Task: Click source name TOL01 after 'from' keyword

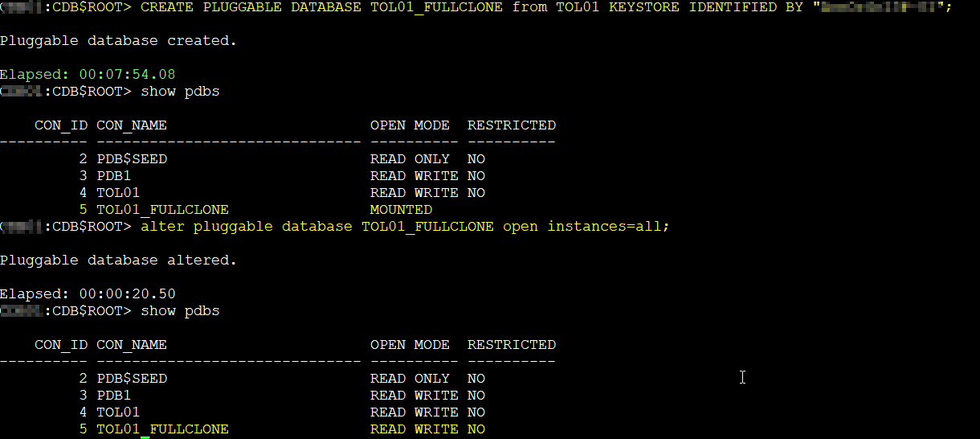Action: [x=578, y=7]
